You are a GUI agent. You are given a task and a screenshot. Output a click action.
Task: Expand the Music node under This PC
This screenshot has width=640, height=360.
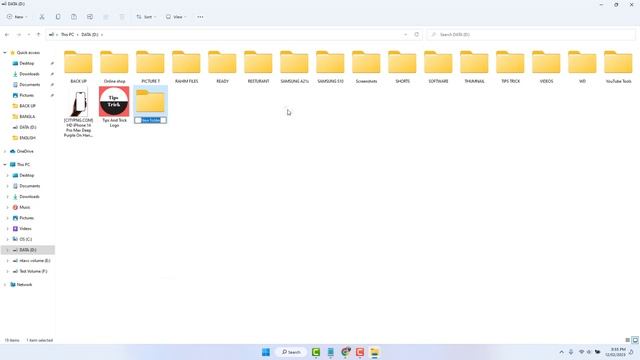point(7,207)
